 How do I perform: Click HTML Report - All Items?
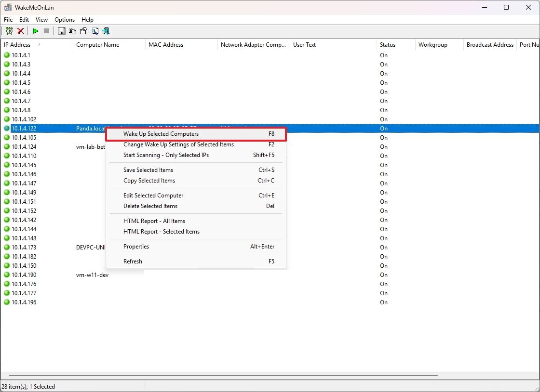(154, 221)
